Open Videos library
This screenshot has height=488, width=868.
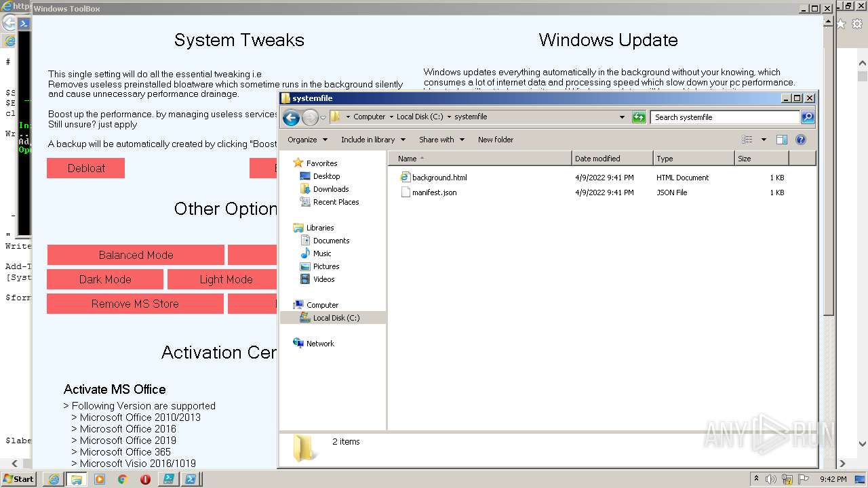tap(323, 279)
